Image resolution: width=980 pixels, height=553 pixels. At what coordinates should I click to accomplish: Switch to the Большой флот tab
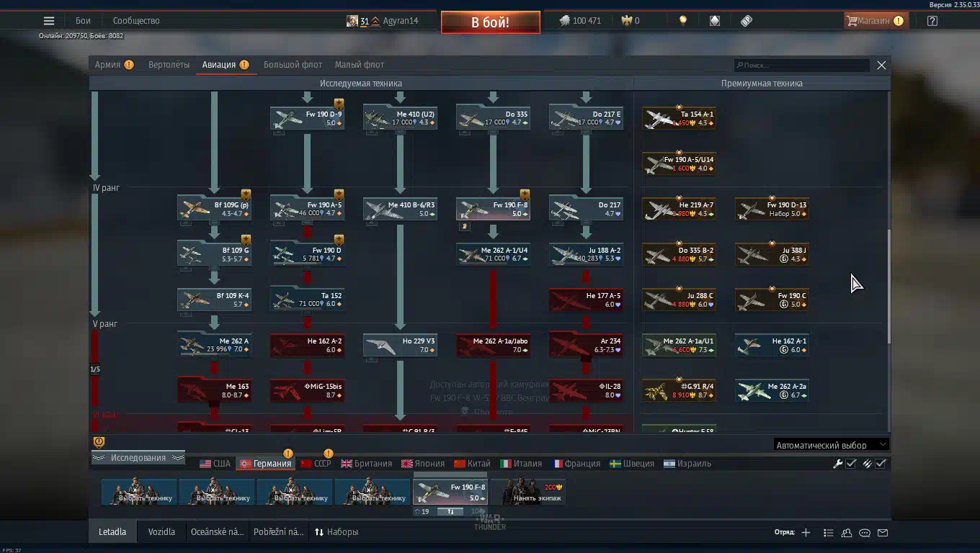point(293,65)
